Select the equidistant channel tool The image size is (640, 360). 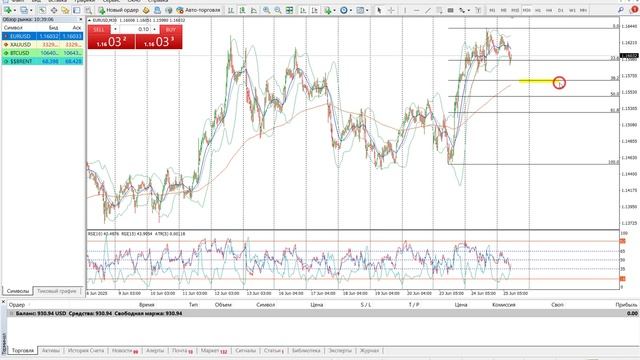439,10
